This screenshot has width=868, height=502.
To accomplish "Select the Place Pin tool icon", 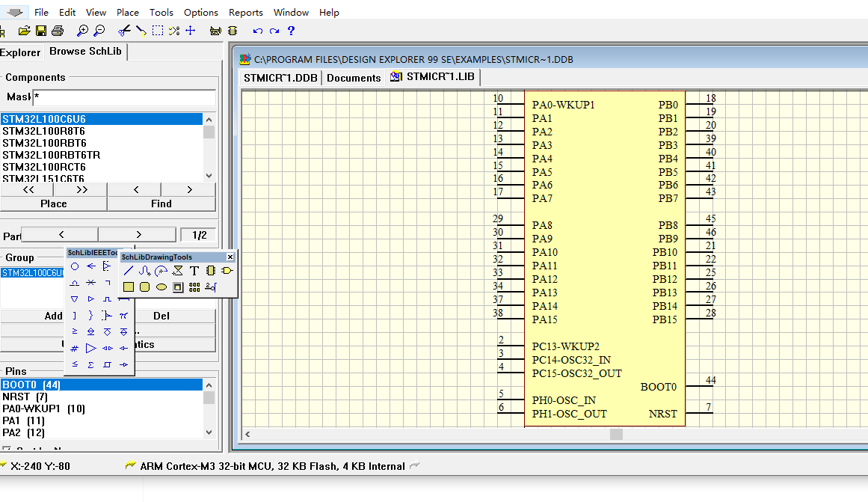I will (x=210, y=287).
